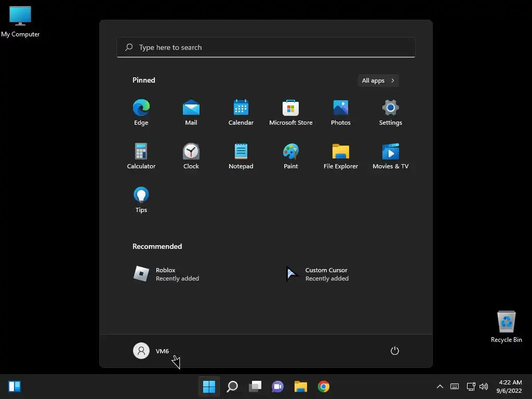Click the volume speaker tray icon

[484, 387]
